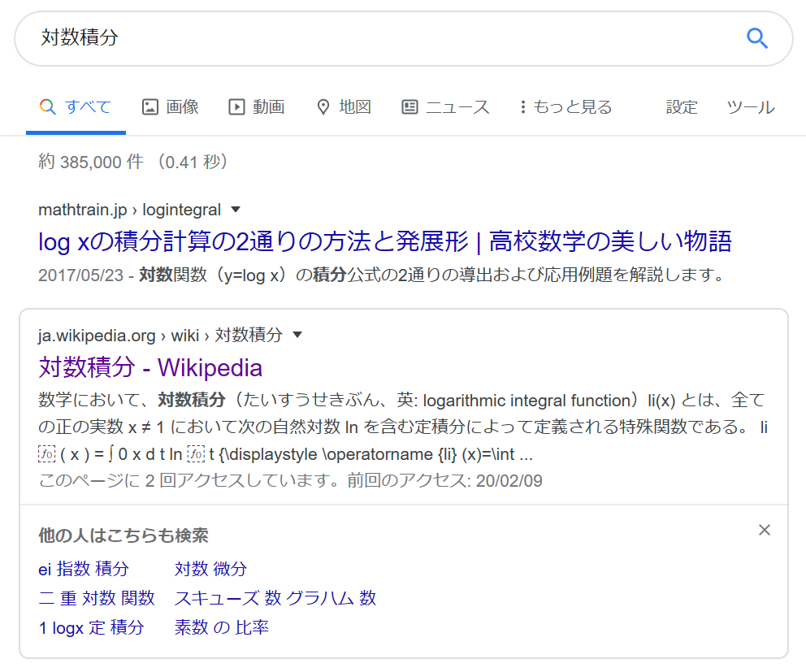This screenshot has height=672, width=806.
Task: Click the blue search magnifier icon
Action: 756,38
